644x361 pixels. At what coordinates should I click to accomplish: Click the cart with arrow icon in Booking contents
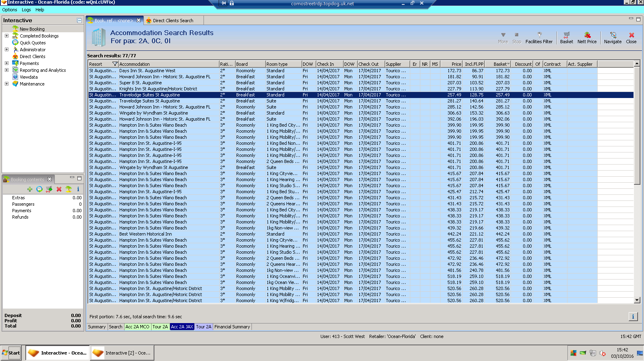point(49,189)
